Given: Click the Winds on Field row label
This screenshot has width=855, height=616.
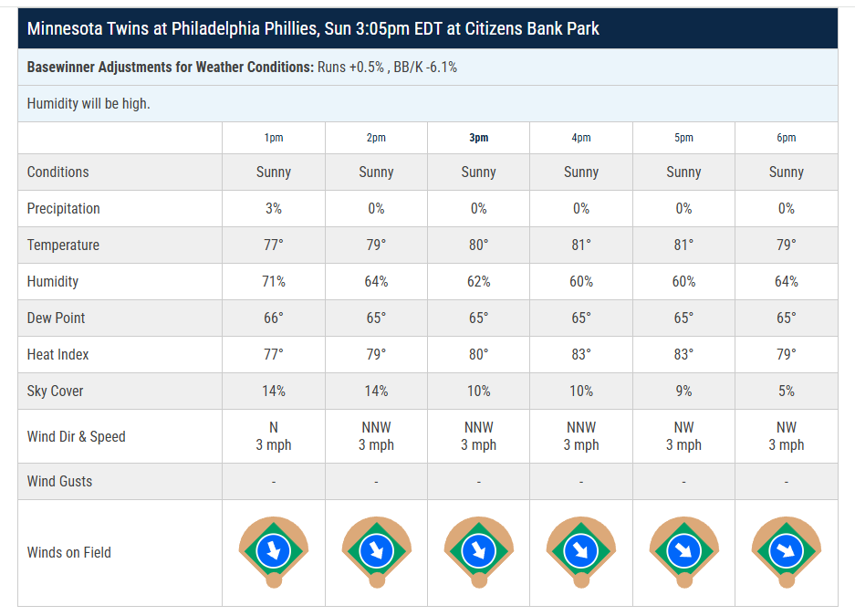Looking at the screenshot, I should 69,552.
